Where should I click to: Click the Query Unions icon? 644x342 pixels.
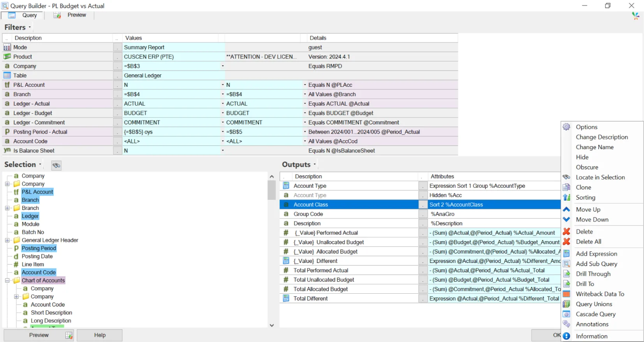click(x=567, y=304)
